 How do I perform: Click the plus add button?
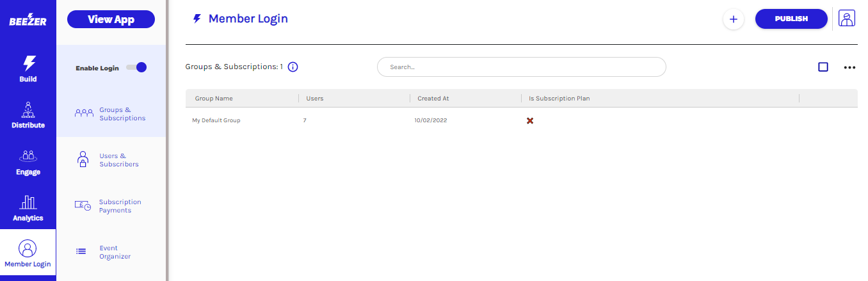(x=734, y=19)
